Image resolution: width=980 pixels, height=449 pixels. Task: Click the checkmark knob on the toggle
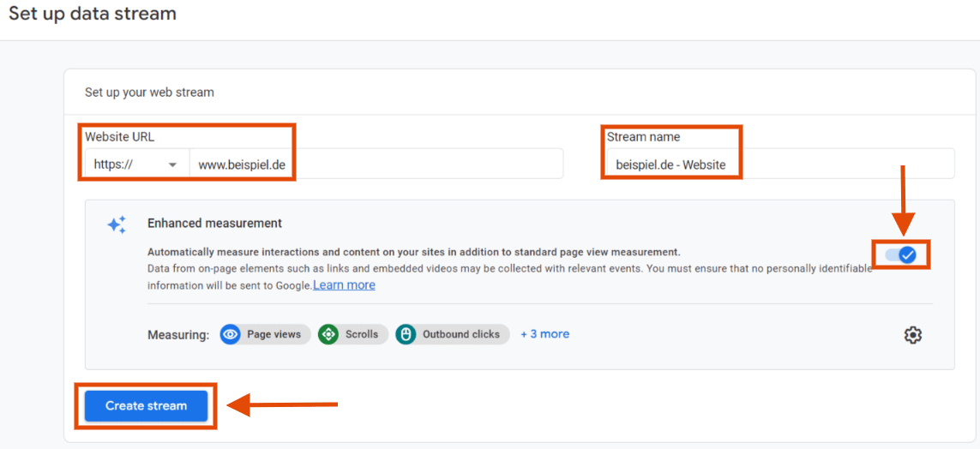tap(907, 254)
